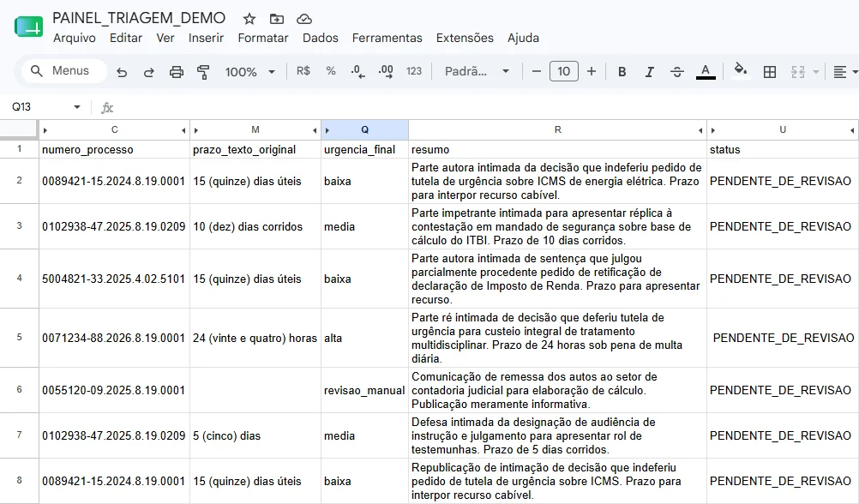The image size is (859, 504).
Task: Select the row 5 header
Action: tap(19, 338)
